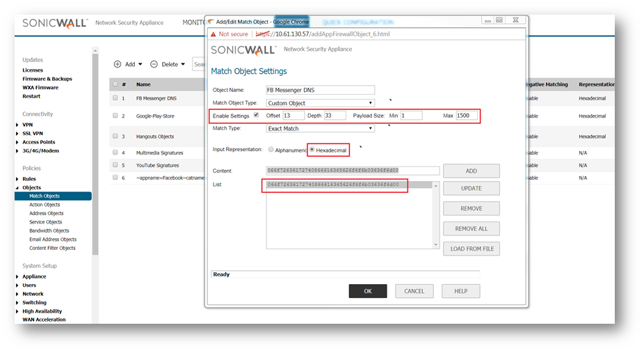Viewport: 644px width, 353px height.
Task: Check row checkbox for ~appname=Facebook entry
Action: [115, 178]
